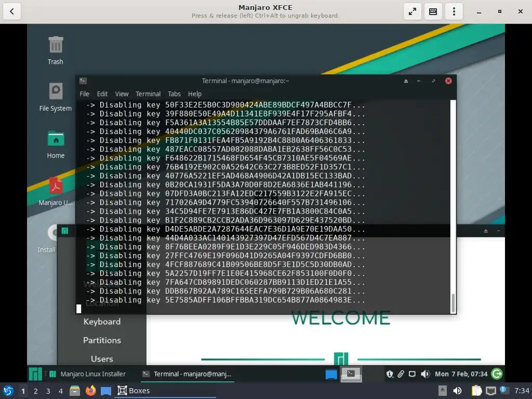The width and height of the screenshot is (532, 399).
Task: Click the blue desktop icon on host taskbar
Action: [106, 391]
